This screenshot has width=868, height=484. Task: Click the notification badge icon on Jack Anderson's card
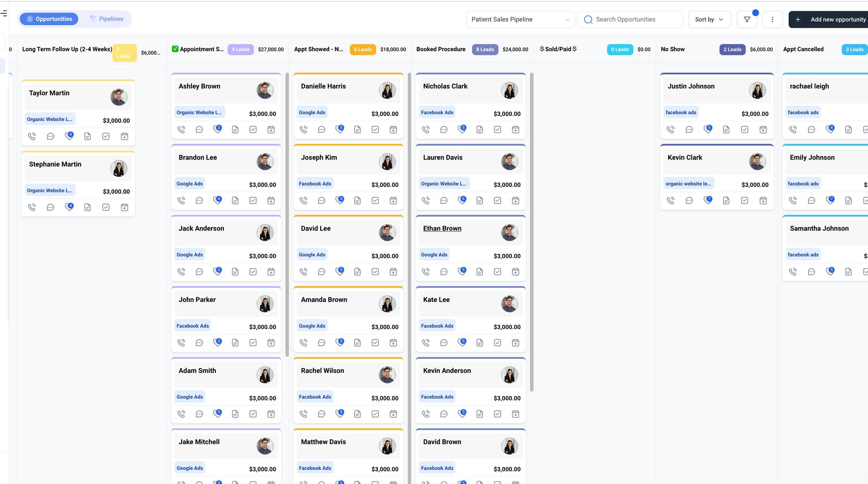click(x=217, y=271)
